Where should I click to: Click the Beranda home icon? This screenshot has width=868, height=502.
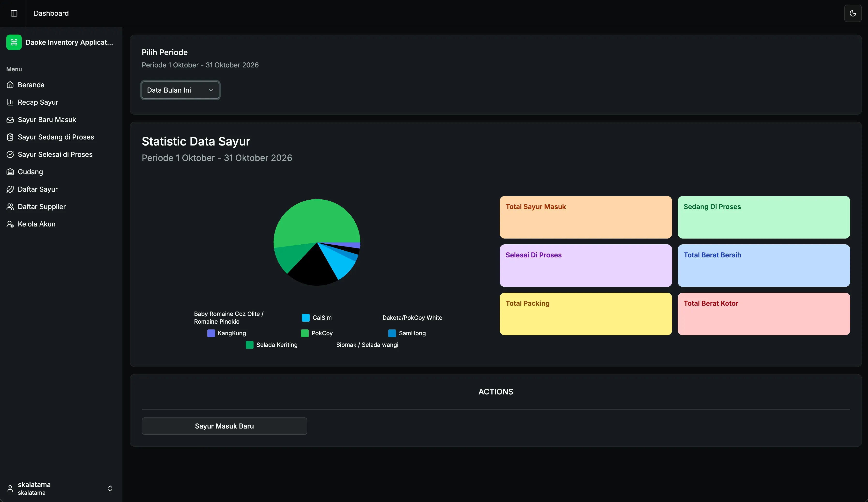[x=10, y=85]
